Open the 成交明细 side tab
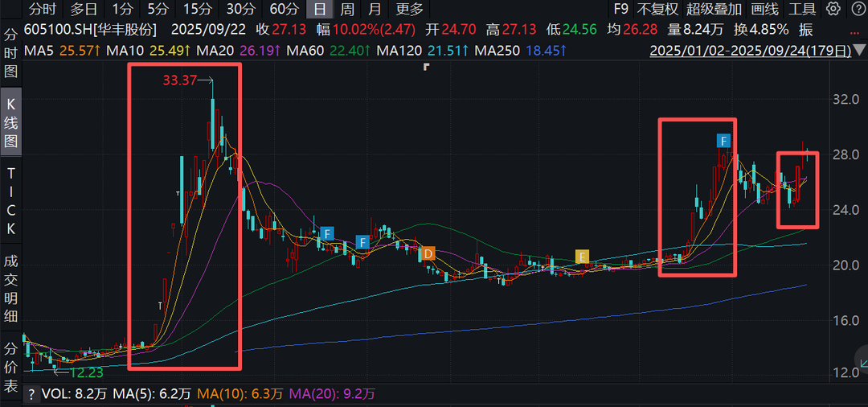The image size is (868, 407). 11,289
